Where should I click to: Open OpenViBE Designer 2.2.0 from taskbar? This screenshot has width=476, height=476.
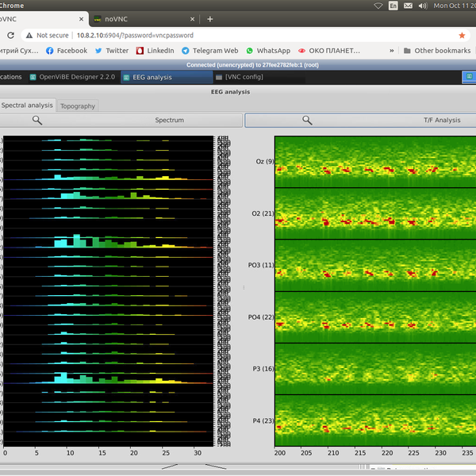click(x=73, y=78)
